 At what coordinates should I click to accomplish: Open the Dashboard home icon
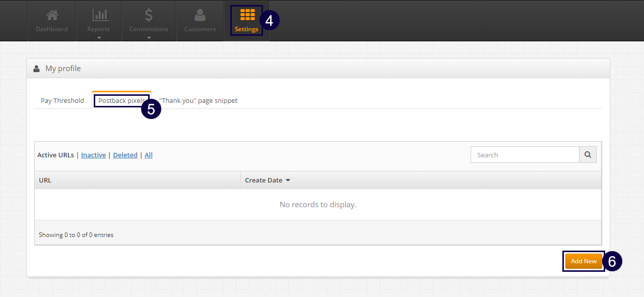tap(51, 16)
